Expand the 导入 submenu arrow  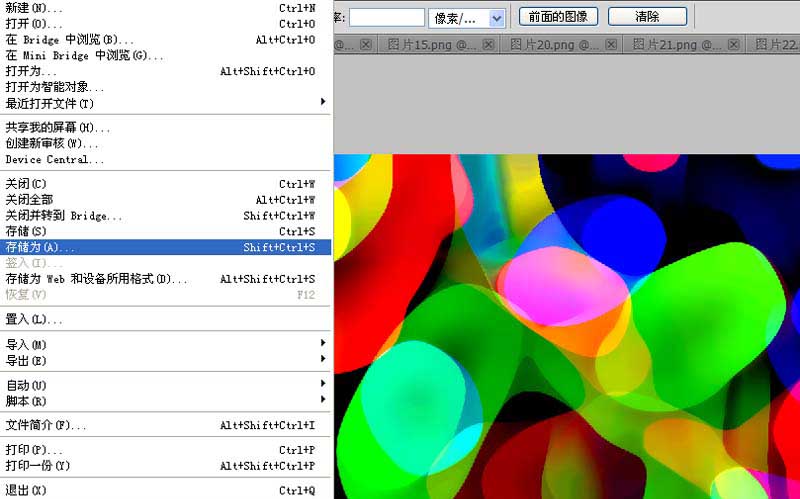point(323,342)
